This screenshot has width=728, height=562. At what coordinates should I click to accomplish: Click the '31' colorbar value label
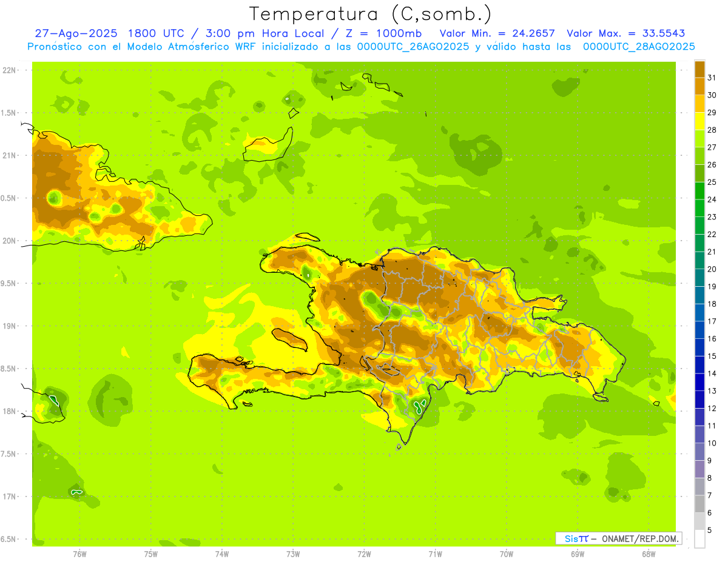click(712, 78)
